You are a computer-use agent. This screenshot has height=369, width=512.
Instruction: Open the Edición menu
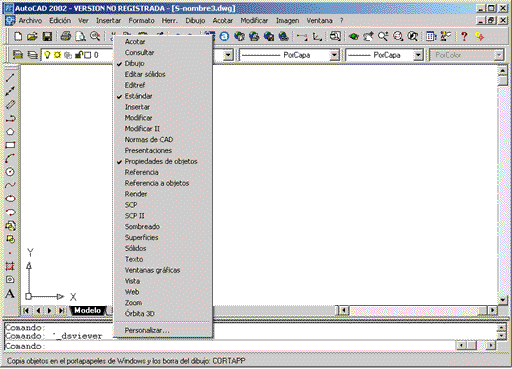(60, 21)
